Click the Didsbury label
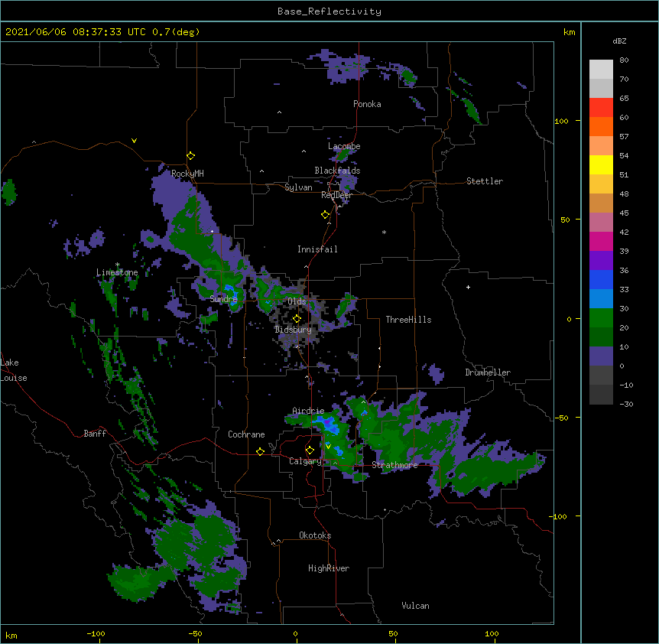Image resolution: width=659 pixels, height=644 pixels. (x=293, y=330)
